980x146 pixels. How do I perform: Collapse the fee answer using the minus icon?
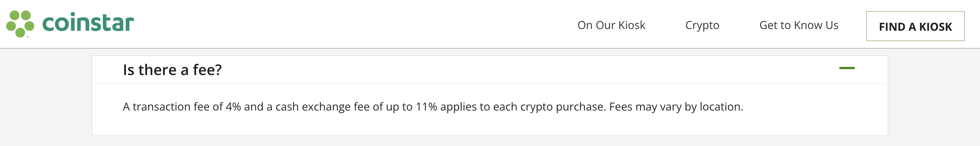tap(847, 68)
